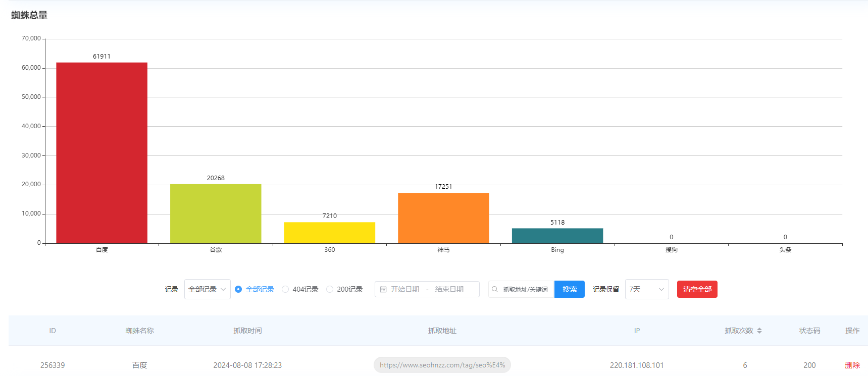This screenshot has height=376, width=868.
Task: Click the 17251 value label above 神马
Action: pyautogui.click(x=443, y=187)
